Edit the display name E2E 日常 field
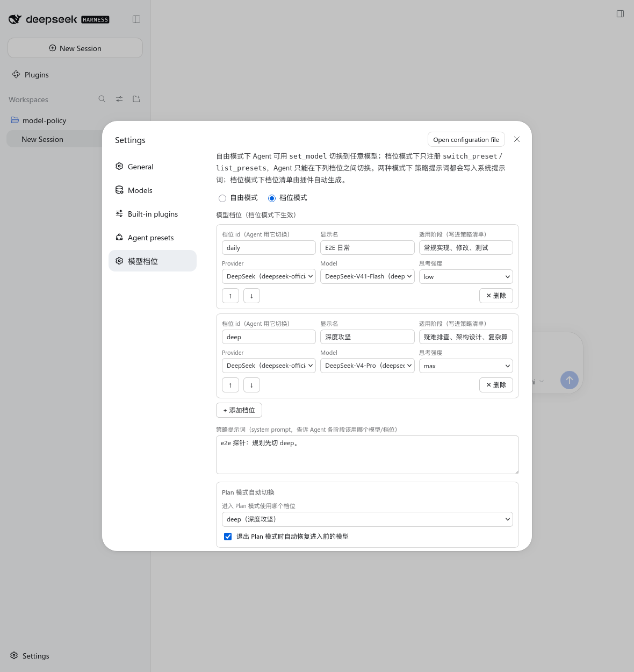This screenshot has width=634, height=672. 368,247
